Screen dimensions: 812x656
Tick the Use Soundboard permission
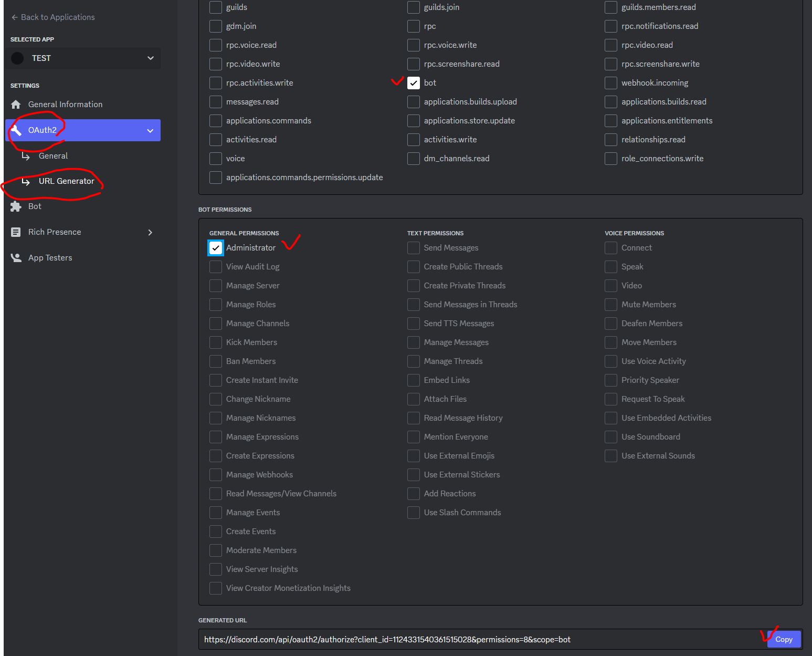(611, 437)
